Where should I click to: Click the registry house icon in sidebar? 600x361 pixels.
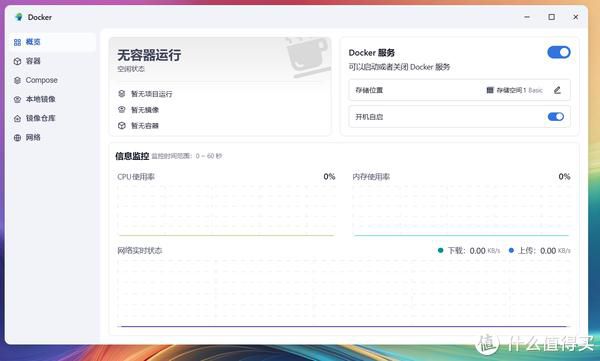[x=17, y=119]
